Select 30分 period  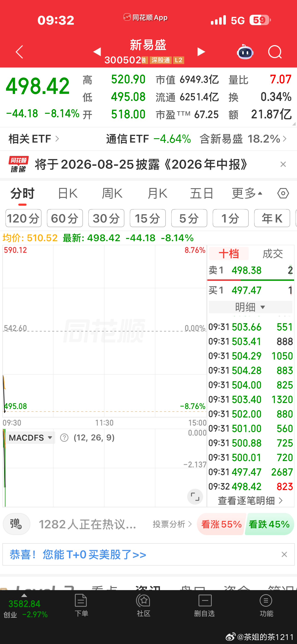pyautogui.click(x=106, y=218)
